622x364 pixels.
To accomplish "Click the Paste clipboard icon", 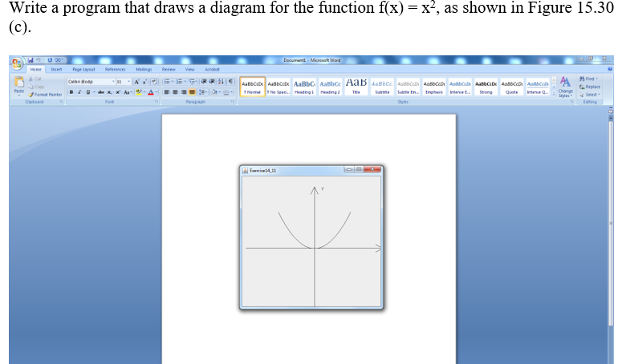I will (x=19, y=82).
